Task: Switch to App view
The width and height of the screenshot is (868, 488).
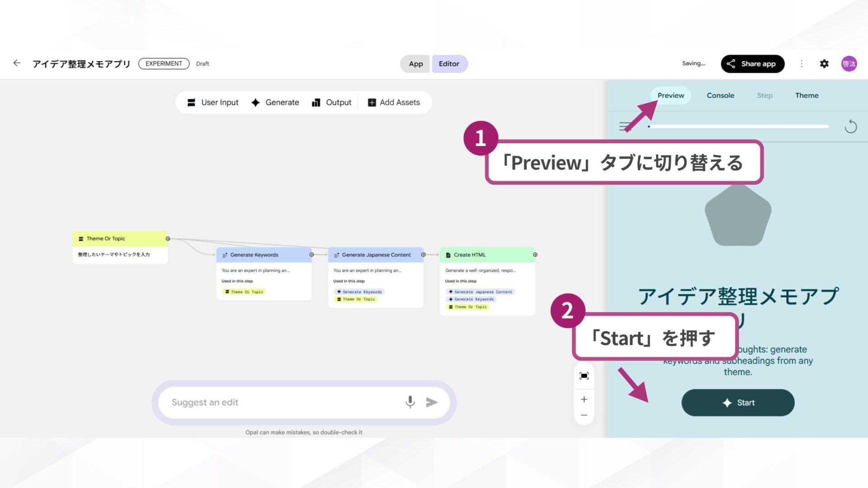Action: 415,64
